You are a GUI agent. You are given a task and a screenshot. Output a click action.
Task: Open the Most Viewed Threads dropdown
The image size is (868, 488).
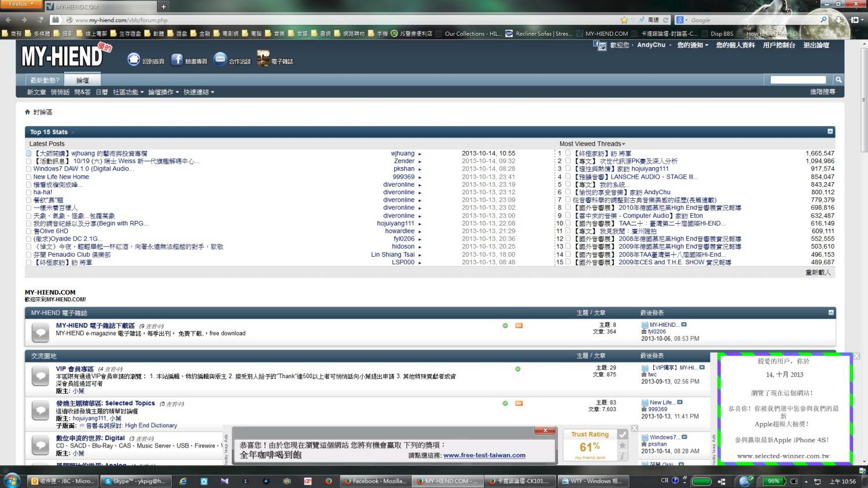point(592,143)
